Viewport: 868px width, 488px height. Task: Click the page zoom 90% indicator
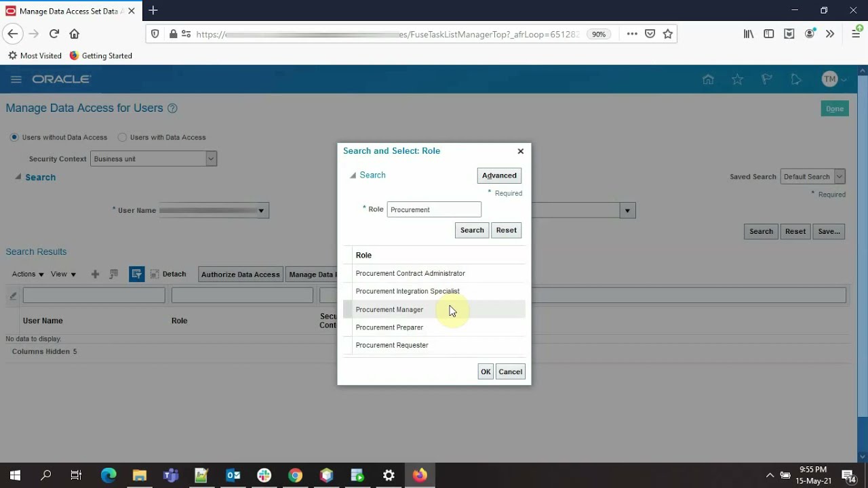599,34
